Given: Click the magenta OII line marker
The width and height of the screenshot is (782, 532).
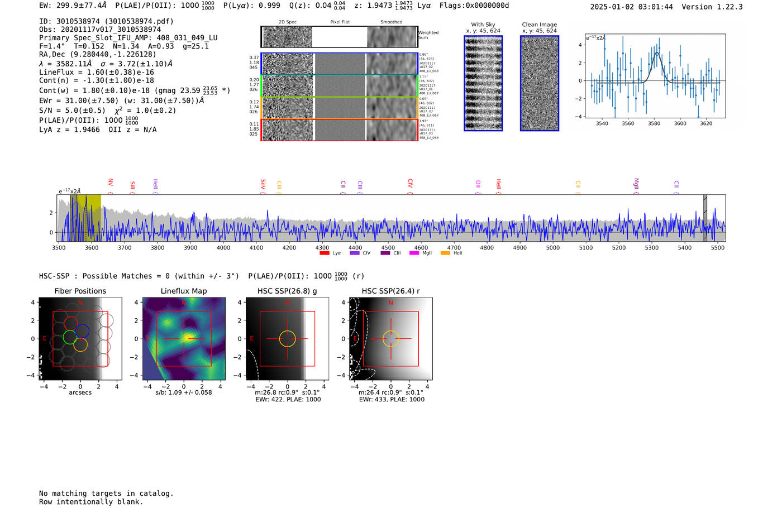Looking at the screenshot, I should point(478,187).
